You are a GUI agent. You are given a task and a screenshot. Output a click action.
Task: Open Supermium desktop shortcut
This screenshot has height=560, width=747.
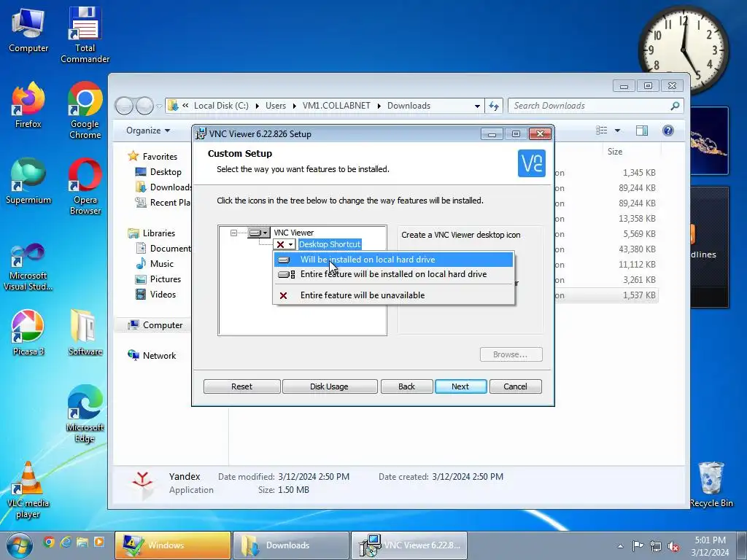tap(28, 182)
